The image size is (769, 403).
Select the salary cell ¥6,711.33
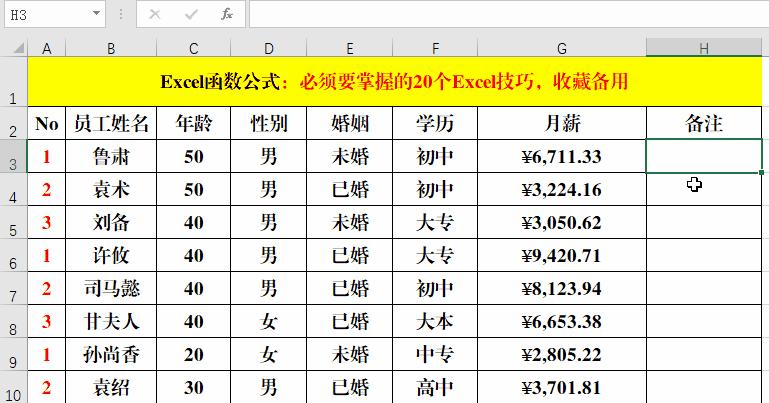pyautogui.click(x=562, y=156)
